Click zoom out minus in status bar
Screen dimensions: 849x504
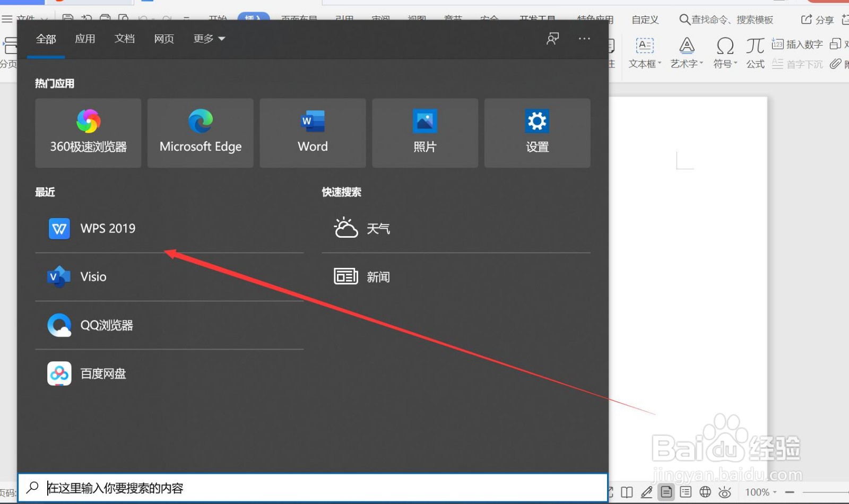pos(790,492)
